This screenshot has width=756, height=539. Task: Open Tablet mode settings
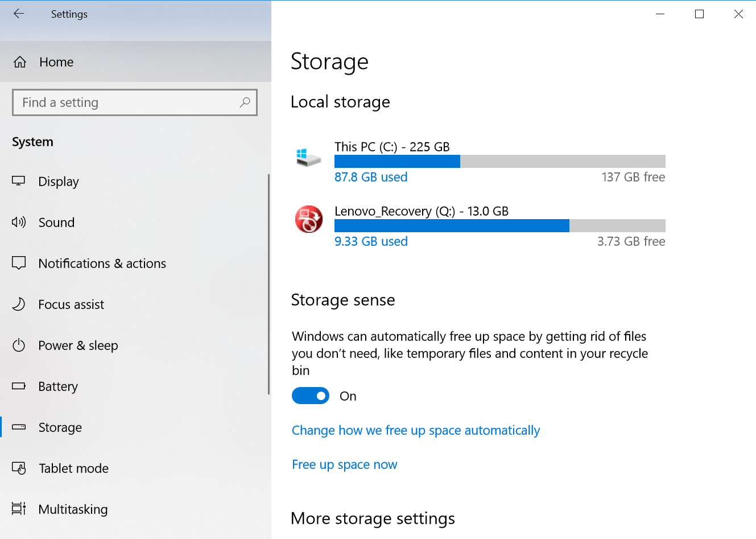pyautogui.click(x=73, y=468)
